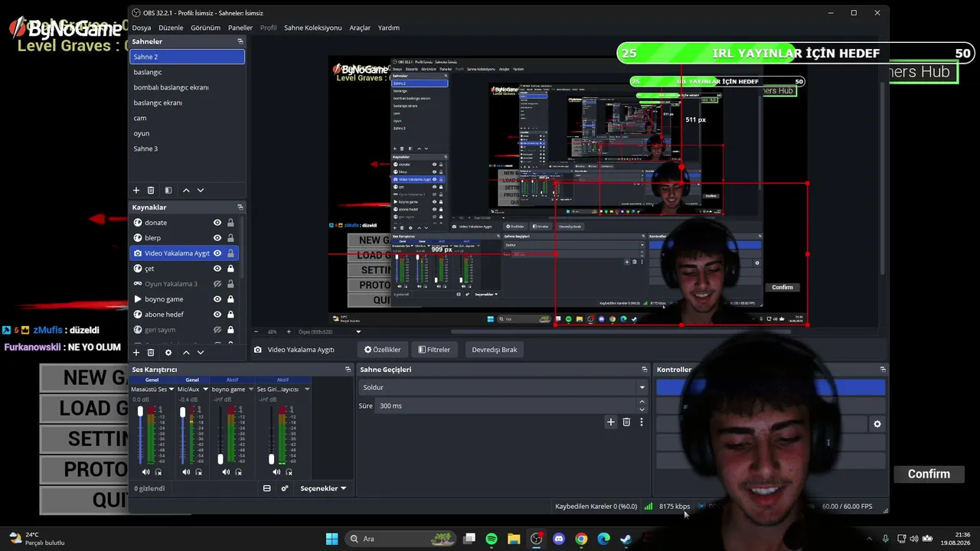Open scene filters in Sahneler toolbar
This screenshot has height=551, width=980.
(168, 191)
